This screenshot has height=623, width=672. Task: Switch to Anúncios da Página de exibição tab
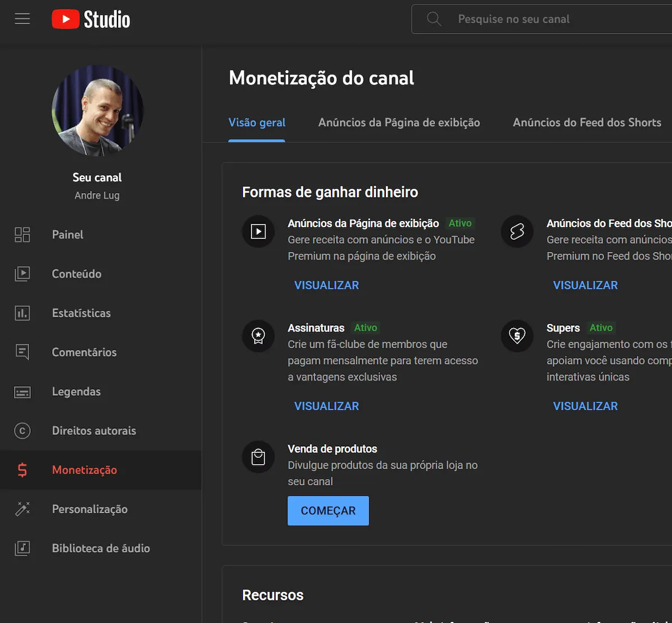coord(399,123)
